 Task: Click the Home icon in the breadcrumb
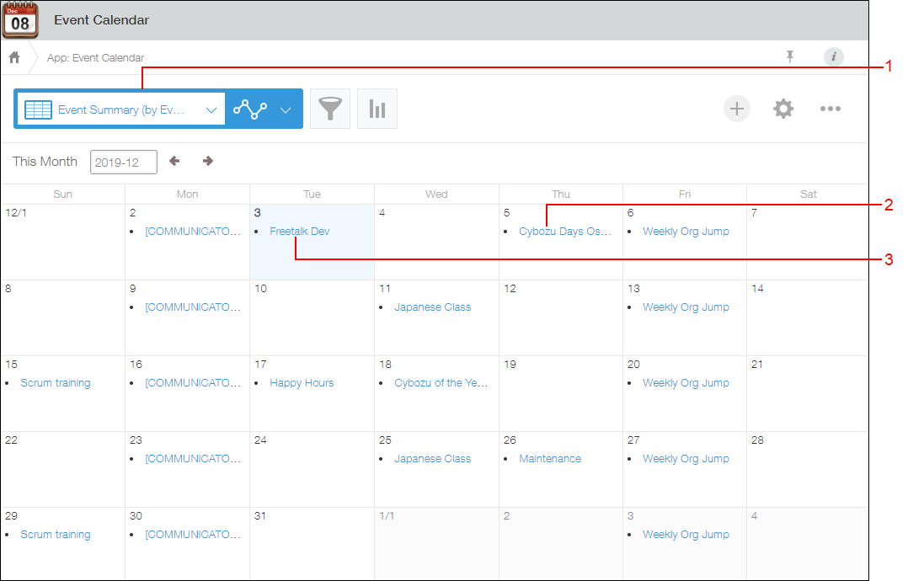(x=13, y=56)
